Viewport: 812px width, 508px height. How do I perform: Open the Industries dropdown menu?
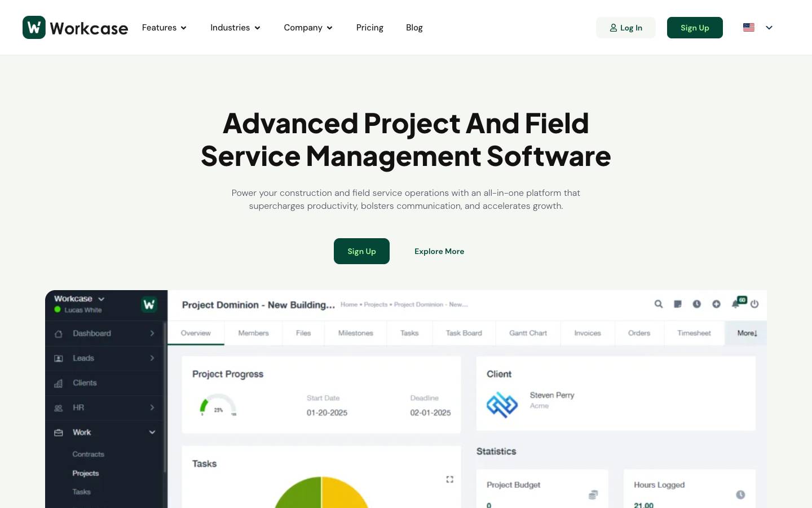(x=235, y=28)
